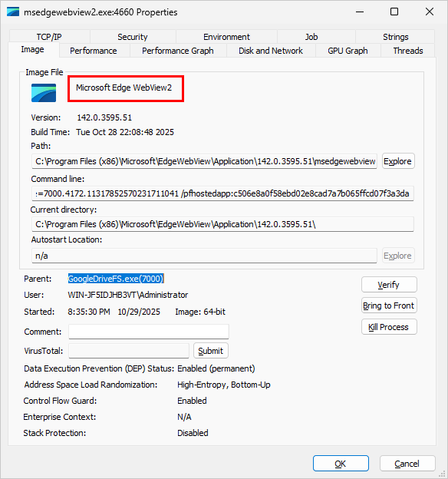This screenshot has width=448, height=479.
Task: Click Explore button next to Path
Action: (x=398, y=161)
